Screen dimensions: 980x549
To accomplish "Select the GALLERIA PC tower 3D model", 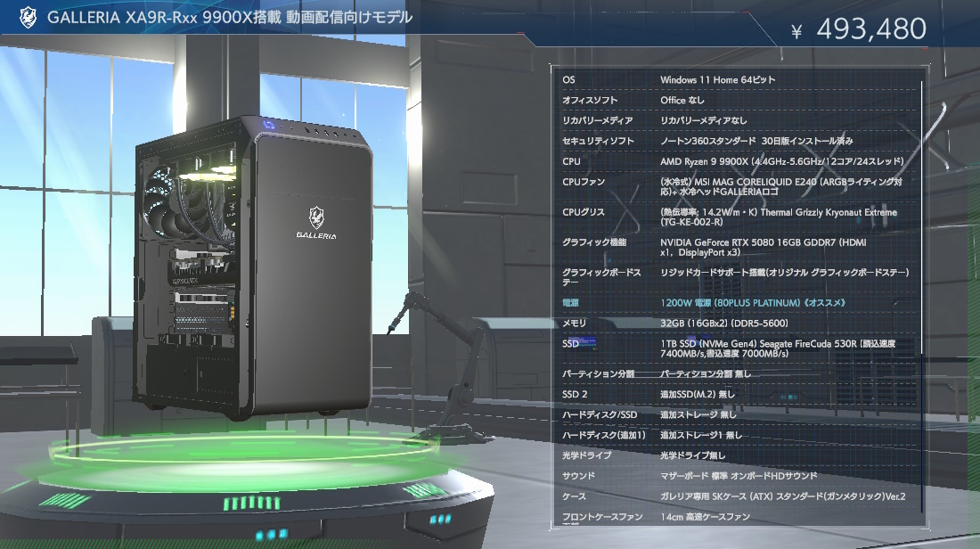I will (x=253, y=267).
